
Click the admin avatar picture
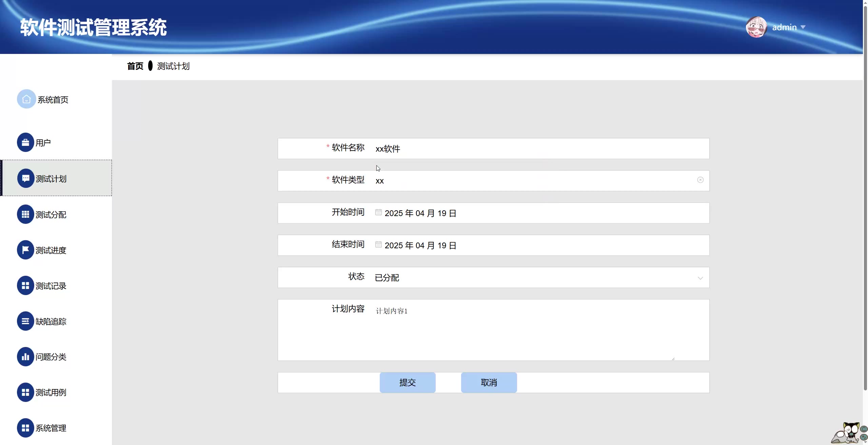pyautogui.click(x=756, y=27)
